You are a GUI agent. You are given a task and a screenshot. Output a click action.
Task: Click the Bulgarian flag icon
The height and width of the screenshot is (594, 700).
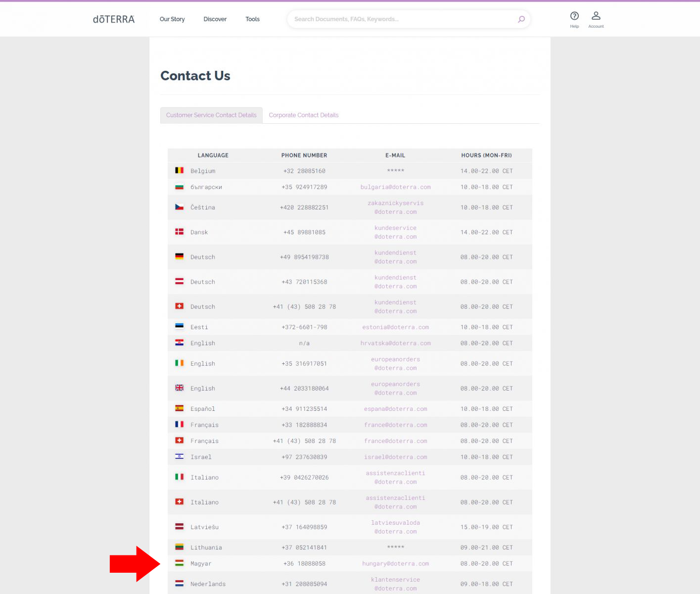coord(180,187)
